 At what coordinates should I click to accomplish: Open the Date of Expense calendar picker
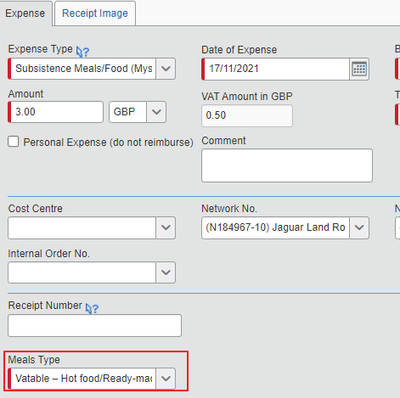click(x=359, y=69)
